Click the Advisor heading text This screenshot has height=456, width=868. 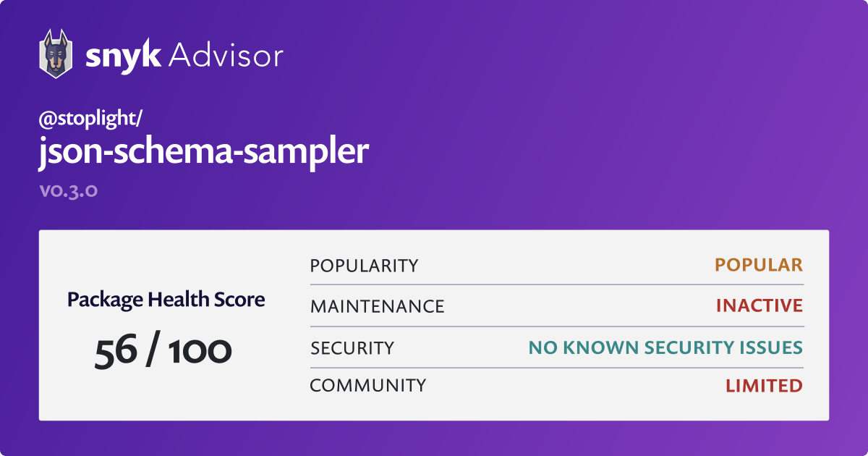226,55
